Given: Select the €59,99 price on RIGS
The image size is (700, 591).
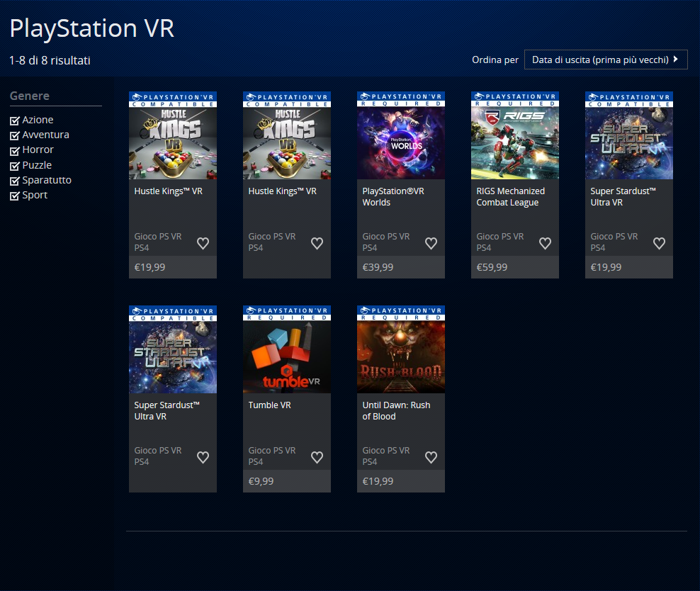Looking at the screenshot, I should [x=492, y=267].
